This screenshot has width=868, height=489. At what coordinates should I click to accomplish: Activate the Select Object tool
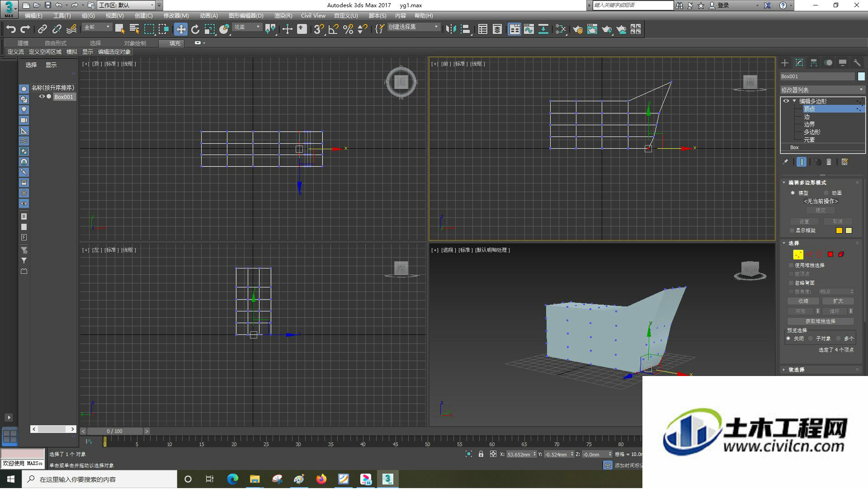pyautogui.click(x=120, y=29)
